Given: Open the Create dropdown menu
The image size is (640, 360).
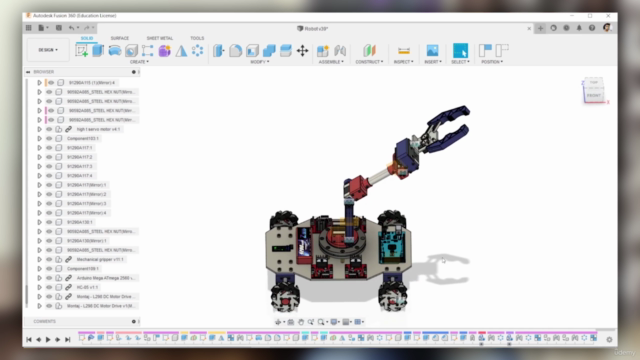Looking at the screenshot, I should [x=139, y=62].
